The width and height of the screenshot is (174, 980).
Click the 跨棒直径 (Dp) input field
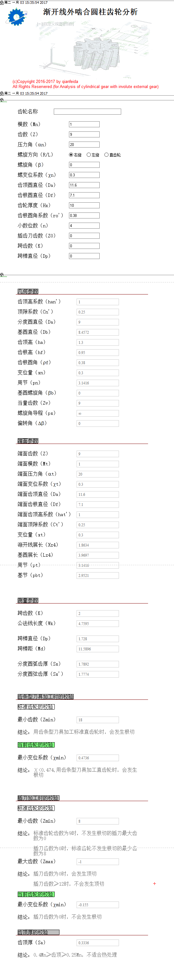(x=84, y=256)
